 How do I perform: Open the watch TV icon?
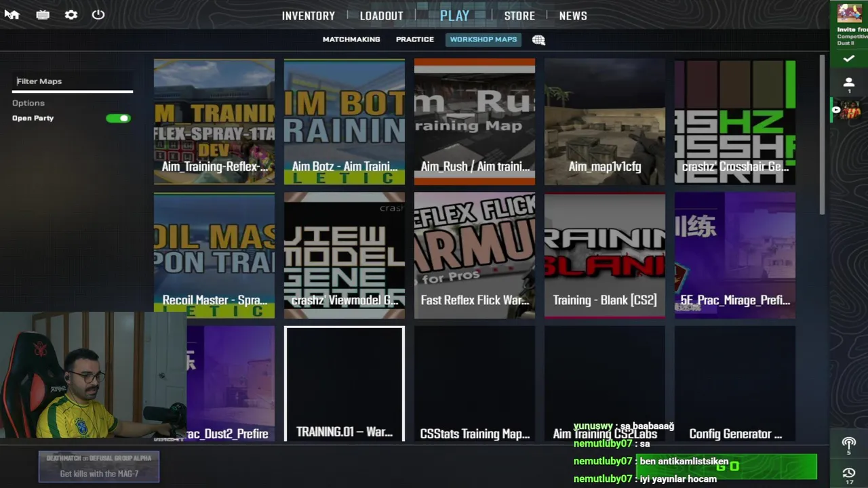tap(43, 14)
